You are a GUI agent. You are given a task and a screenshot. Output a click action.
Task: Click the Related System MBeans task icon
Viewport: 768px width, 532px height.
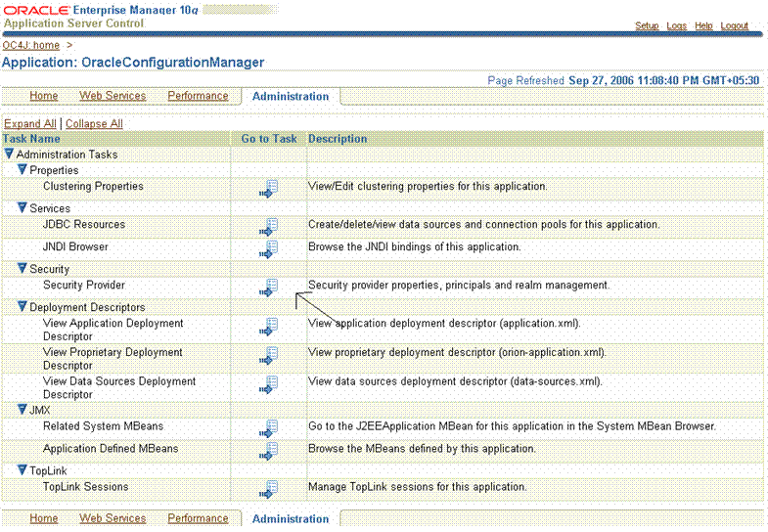[x=268, y=428]
